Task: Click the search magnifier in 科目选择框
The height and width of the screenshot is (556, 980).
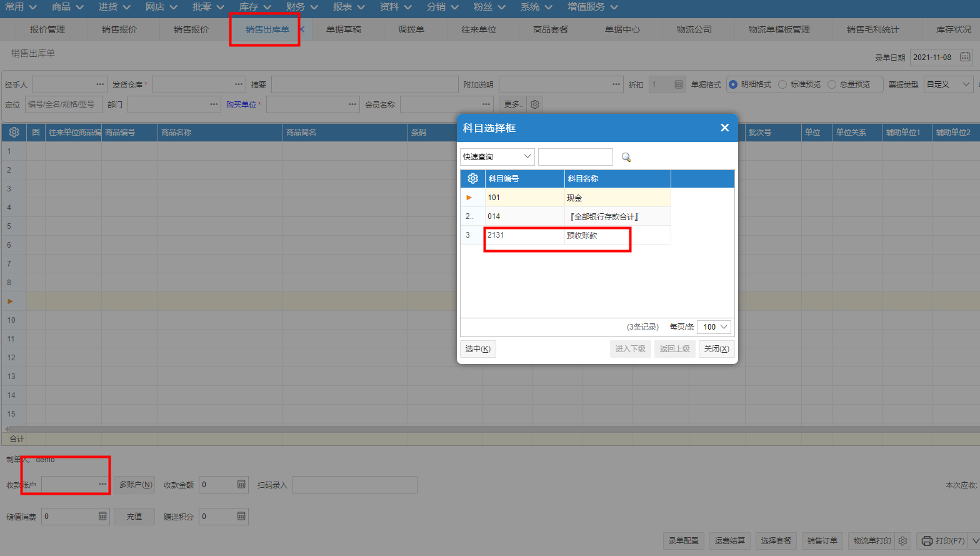Action: click(626, 158)
